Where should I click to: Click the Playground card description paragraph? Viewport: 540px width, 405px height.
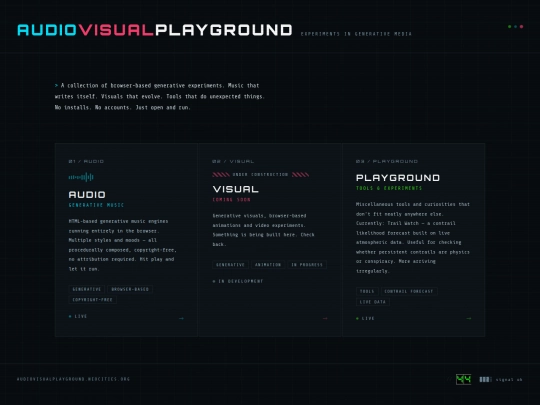tap(413, 238)
